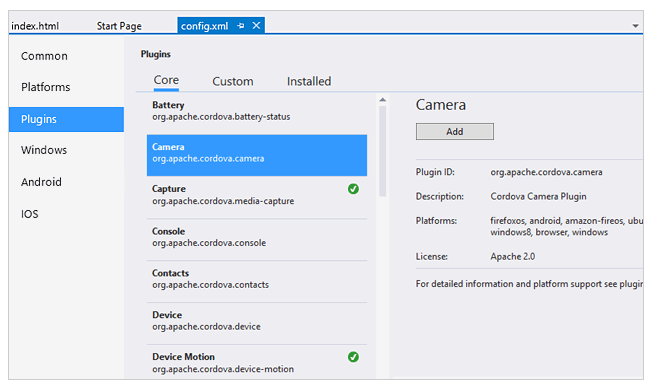Go to the Platforms settings section

(46, 87)
